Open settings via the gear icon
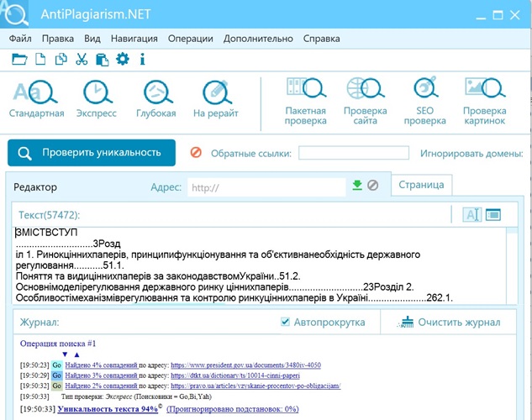 point(123,59)
